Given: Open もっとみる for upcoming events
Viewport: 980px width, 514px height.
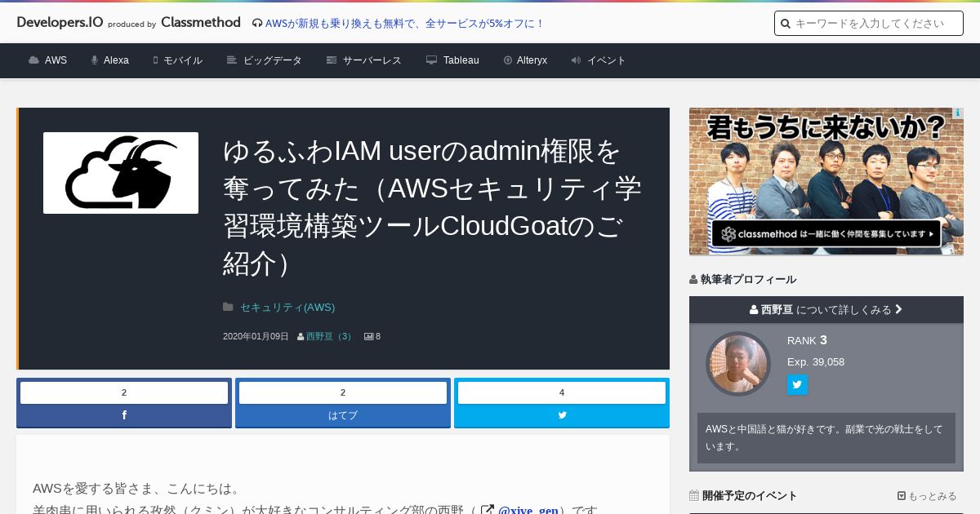Looking at the screenshot, I should 927,496.
